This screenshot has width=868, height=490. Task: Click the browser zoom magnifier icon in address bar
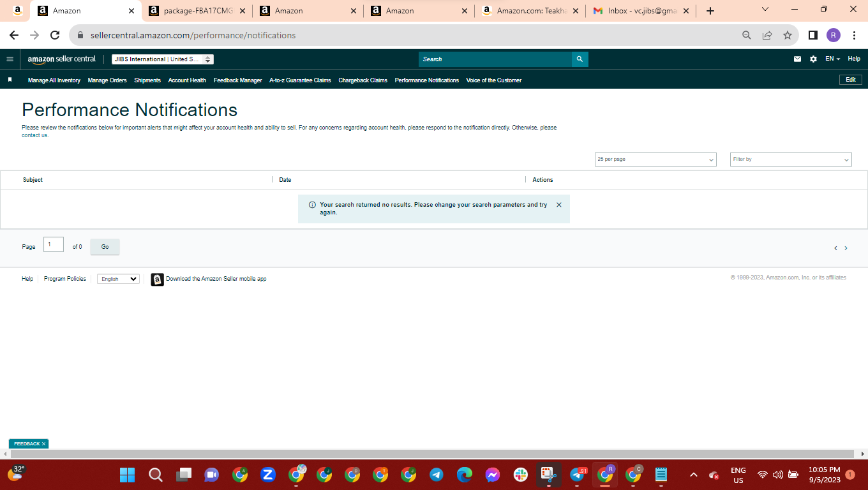pyautogui.click(x=747, y=35)
